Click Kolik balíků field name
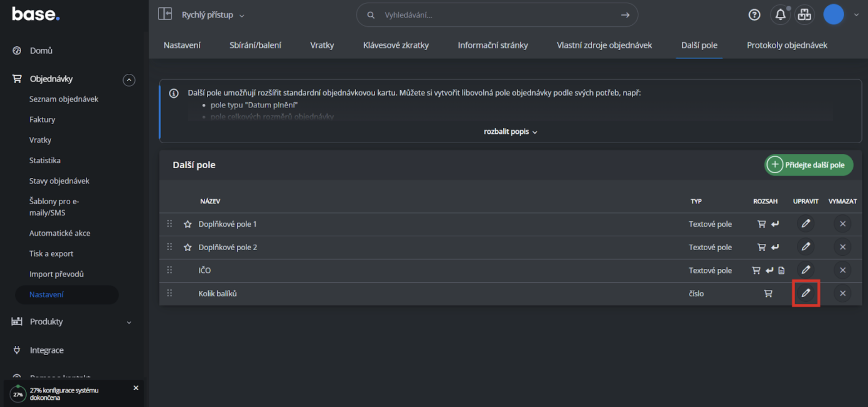This screenshot has height=407, width=868. click(218, 294)
